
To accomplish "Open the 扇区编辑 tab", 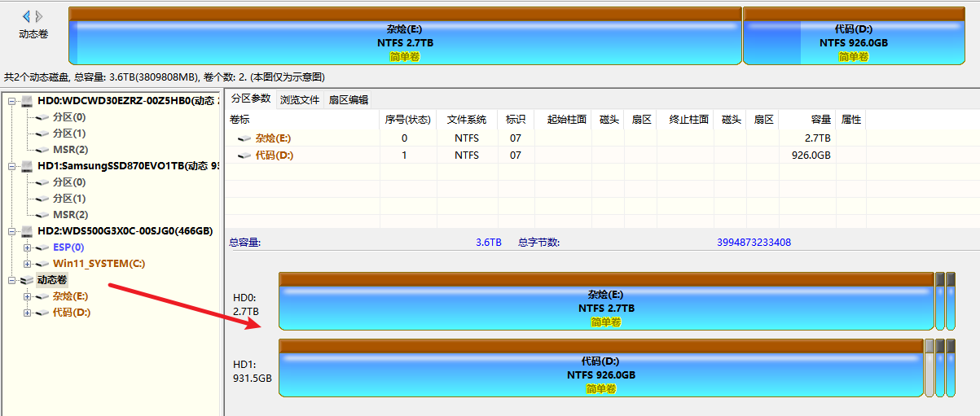I will click(349, 100).
